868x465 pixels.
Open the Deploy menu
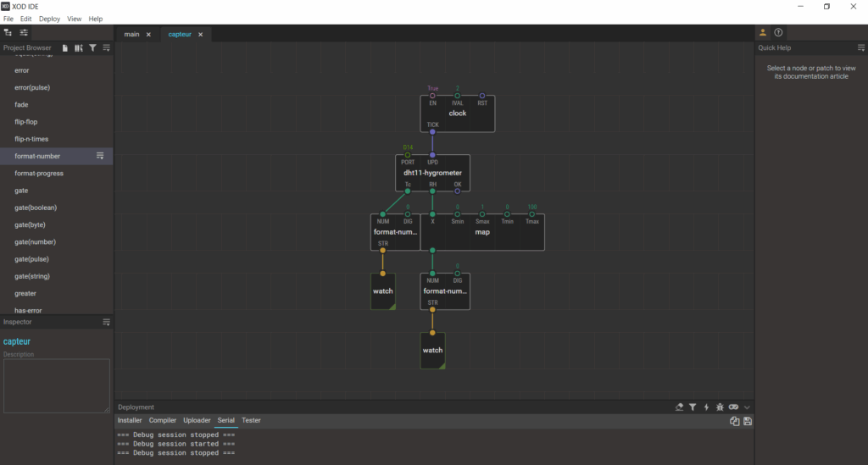point(49,19)
